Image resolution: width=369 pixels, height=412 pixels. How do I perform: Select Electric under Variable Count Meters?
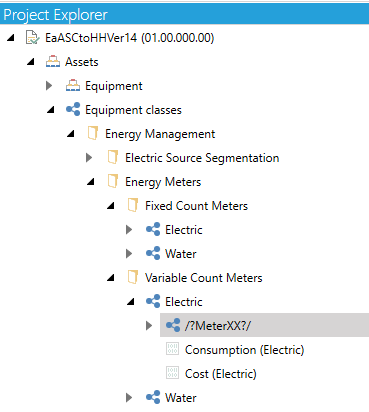click(x=184, y=302)
